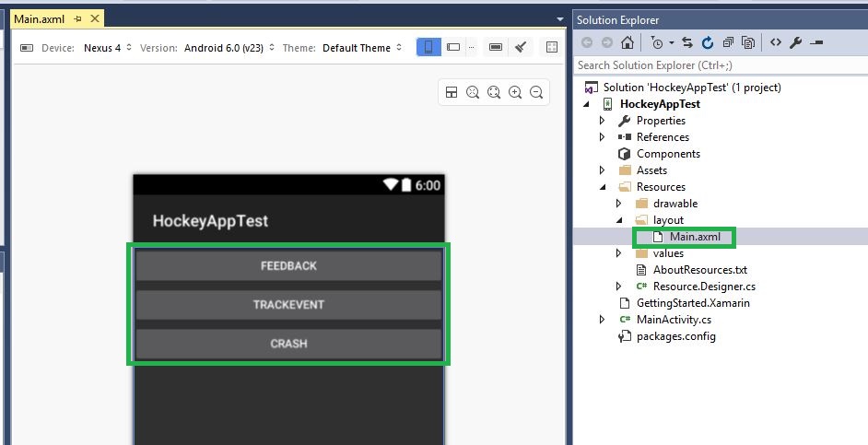868x445 pixels.
Task: Click the grid layout icon at designer toolbar end
Action: 551,48
